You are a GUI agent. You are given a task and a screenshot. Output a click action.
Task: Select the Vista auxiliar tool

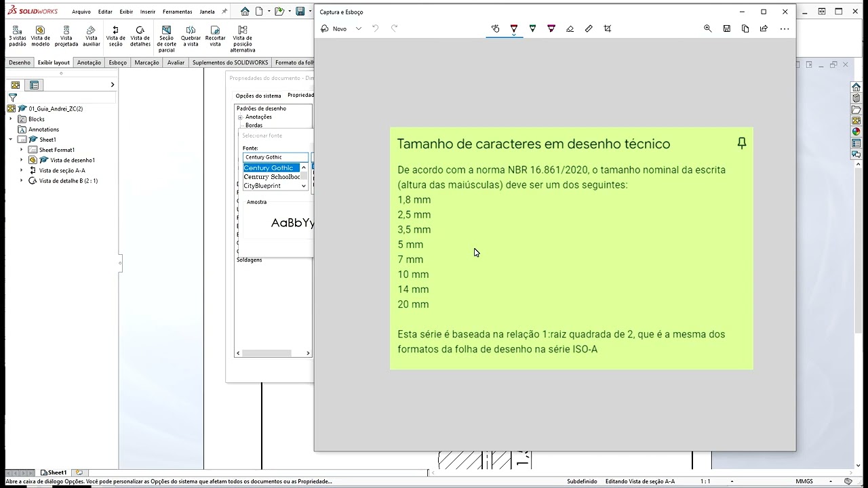click(x=91, y=37)
